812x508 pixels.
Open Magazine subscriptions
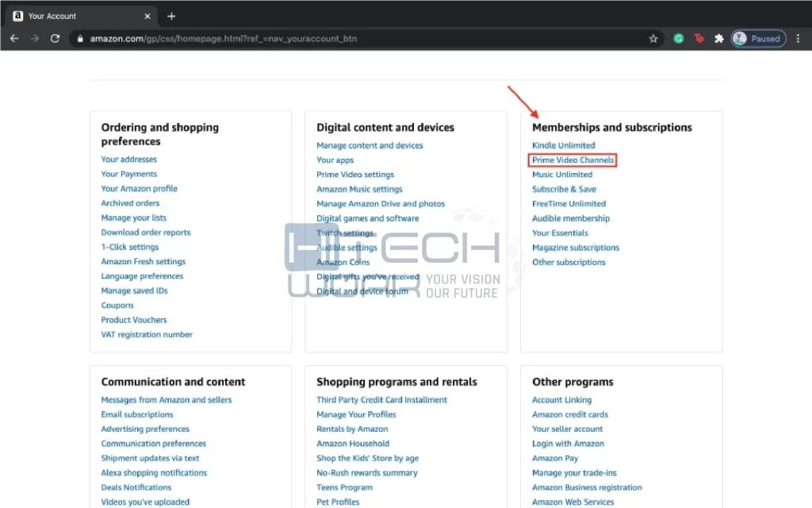tap(576, 248)
